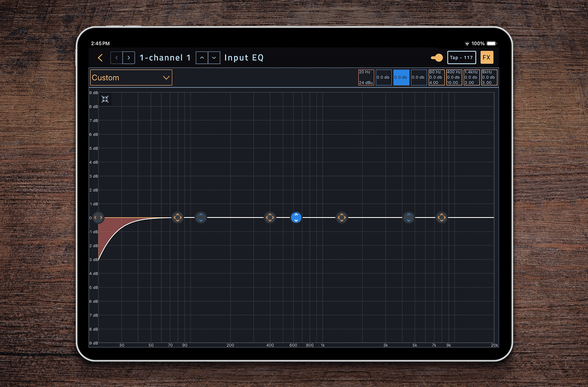Open the Custom preset dropdown
The width and height of the screenshot is (588, 387).
pyautogui.click(x=131, y=78)
